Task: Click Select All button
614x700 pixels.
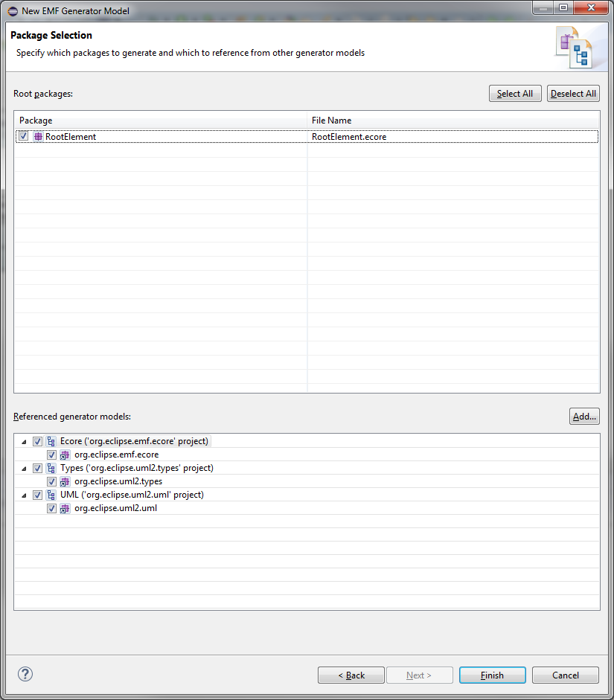Action: 515,94
